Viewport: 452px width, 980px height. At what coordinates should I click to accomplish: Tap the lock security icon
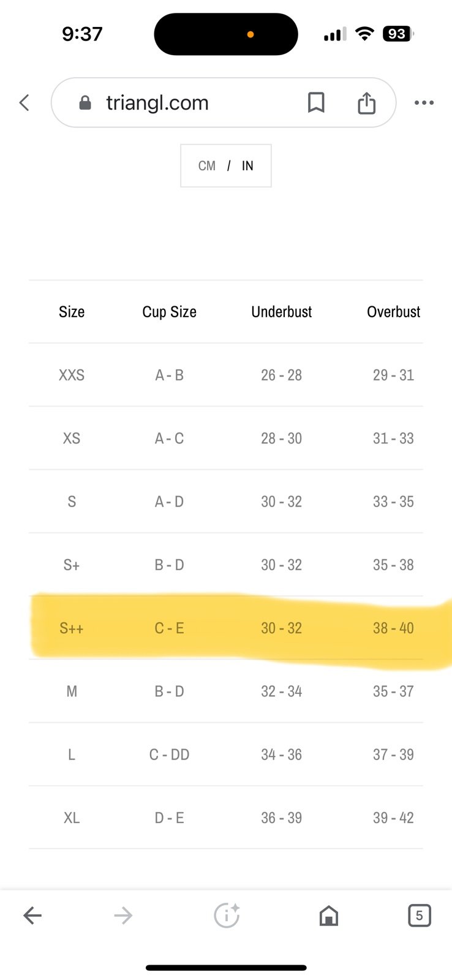click(85, 103)
